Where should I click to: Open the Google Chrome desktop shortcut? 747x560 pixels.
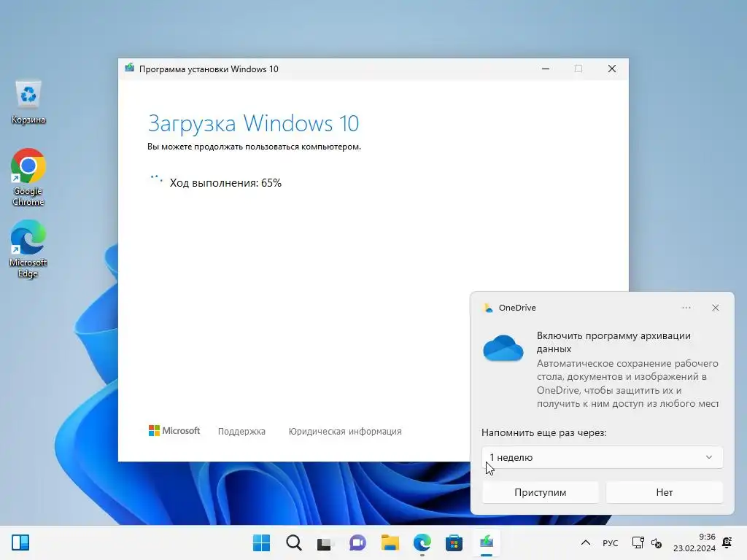(x=28, y=177)
